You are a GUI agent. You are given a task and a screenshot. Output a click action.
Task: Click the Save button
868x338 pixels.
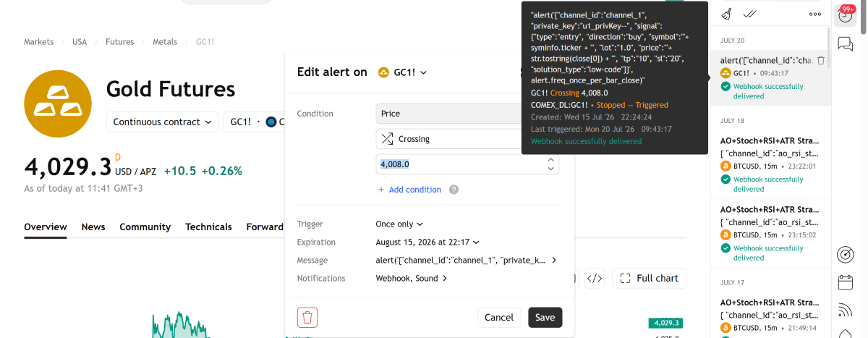[x=545, y=317]
